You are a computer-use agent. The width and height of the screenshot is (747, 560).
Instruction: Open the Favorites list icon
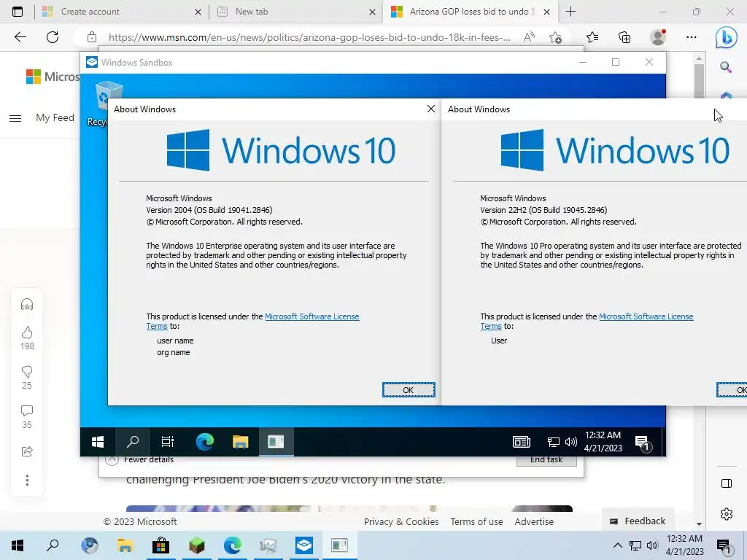coord(592,37)
